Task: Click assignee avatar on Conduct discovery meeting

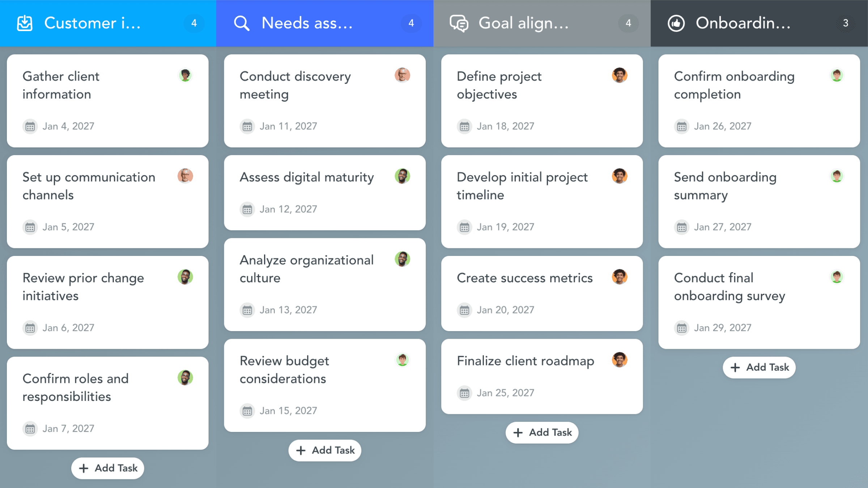Action: (x=402, y=75)
